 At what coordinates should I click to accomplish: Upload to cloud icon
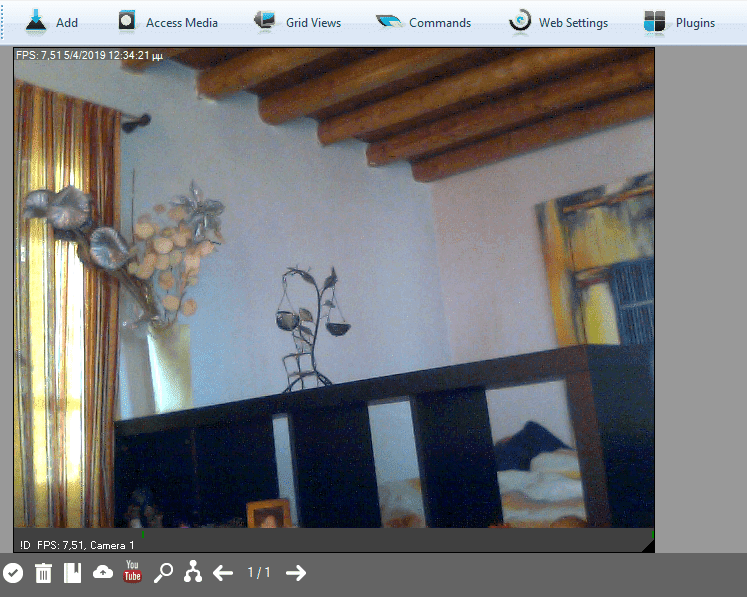tap(103, 572)
